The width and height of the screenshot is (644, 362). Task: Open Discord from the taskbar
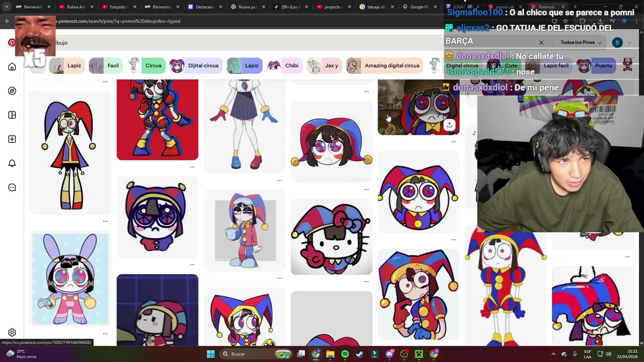389,354
